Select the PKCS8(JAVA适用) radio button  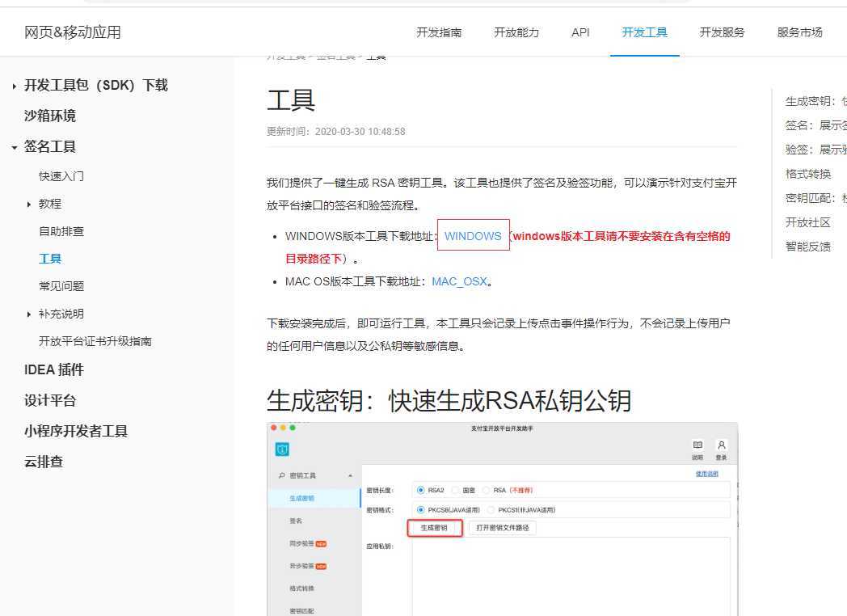(421, 509)
